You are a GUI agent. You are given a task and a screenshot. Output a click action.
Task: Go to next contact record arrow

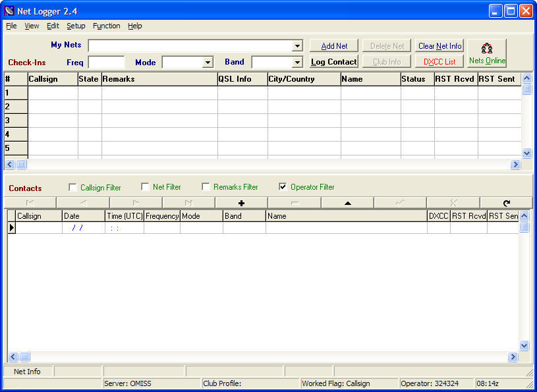point(136,203)
